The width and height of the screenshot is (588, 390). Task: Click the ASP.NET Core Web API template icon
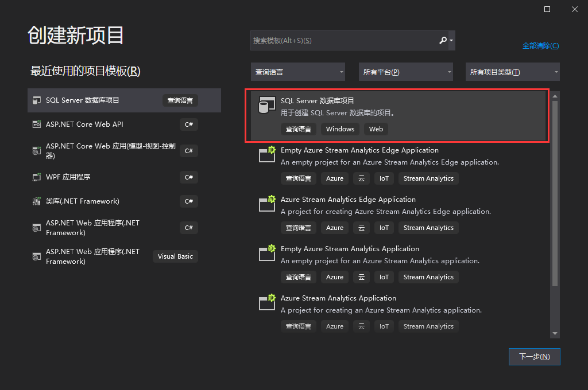tap(36, 124)
